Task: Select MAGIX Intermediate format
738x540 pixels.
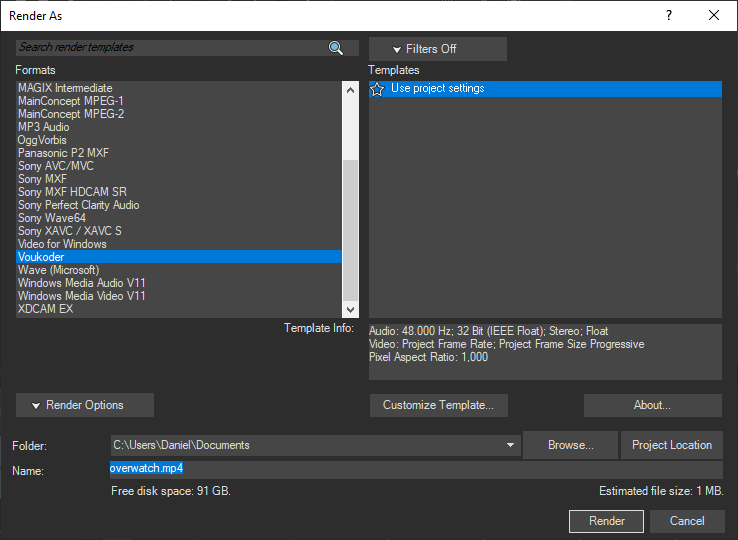Action: pos(65,88)
